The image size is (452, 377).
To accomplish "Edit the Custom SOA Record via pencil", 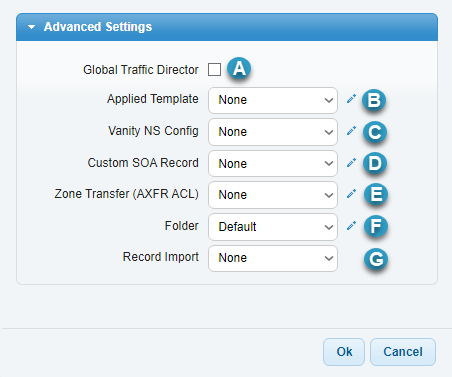I will coord(351,163).
